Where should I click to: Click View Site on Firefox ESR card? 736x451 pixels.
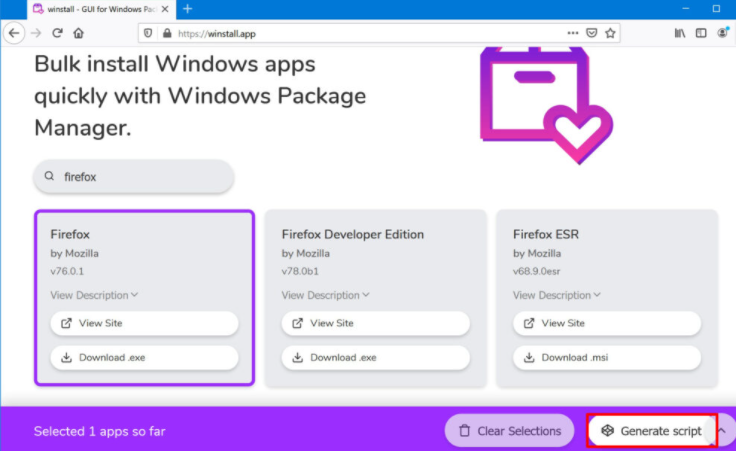(x=607, y=323)
